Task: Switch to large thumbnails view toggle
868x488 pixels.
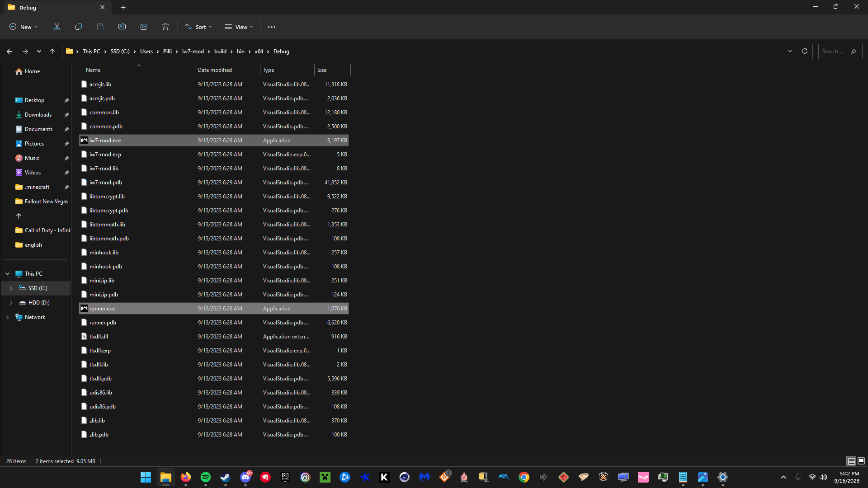Action: (861, 461)
